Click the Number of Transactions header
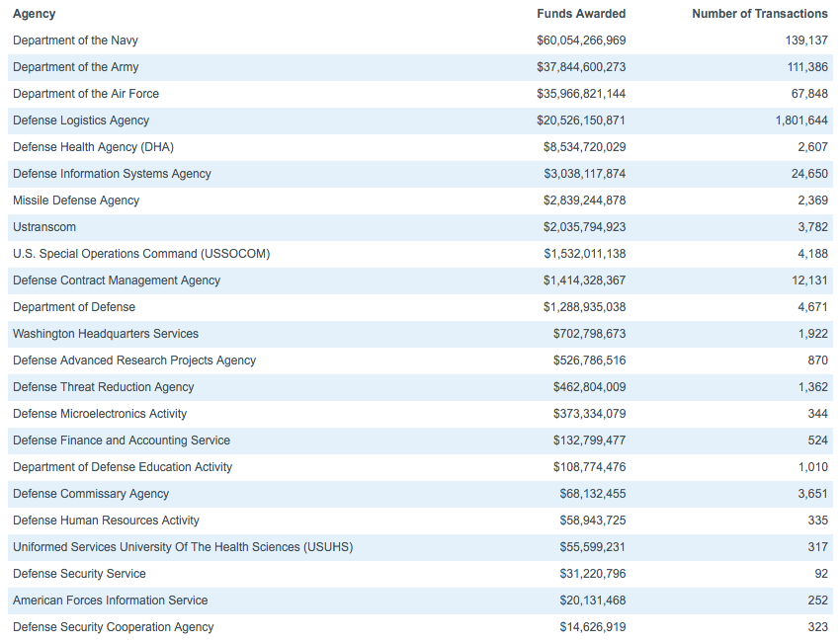840x641 pixels. point(760,14)
